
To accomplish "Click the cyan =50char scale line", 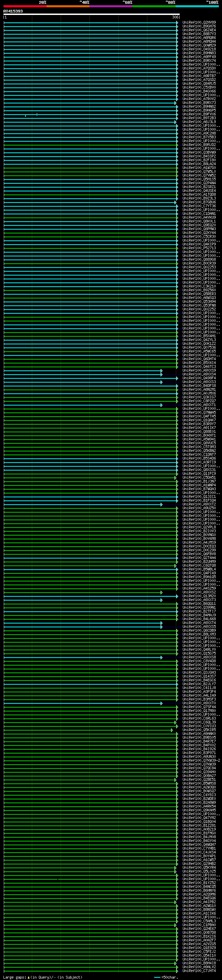I will pos(157,977).
